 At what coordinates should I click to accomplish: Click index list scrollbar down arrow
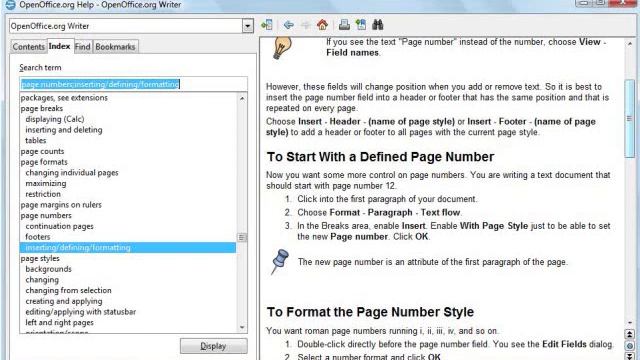tap(242, 327)
